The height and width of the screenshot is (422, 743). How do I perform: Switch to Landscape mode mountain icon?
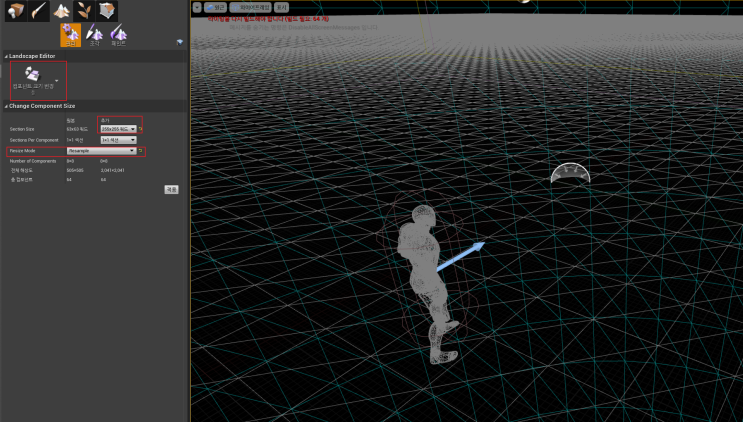click(61, 11)
